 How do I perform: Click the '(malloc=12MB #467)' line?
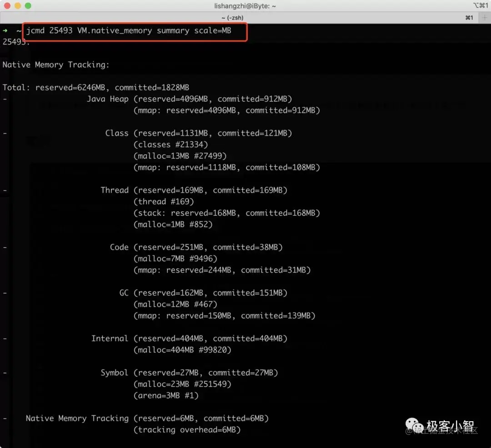click(x=175, y=304)
